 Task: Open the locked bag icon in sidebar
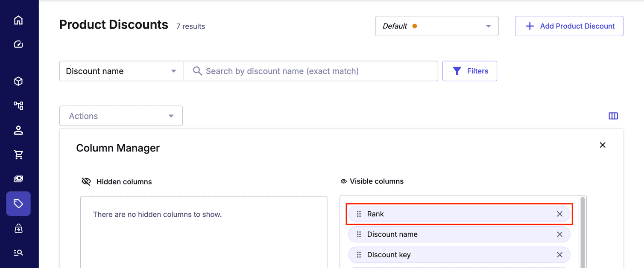click(18, 228)
